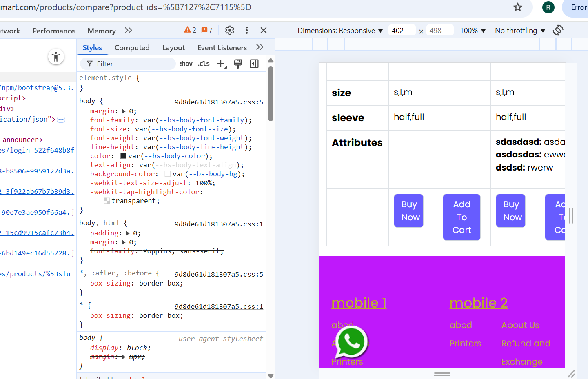
Task: Click the viewport right-edge resize handle
Action: pyautogui.click(x=571, y=215)
